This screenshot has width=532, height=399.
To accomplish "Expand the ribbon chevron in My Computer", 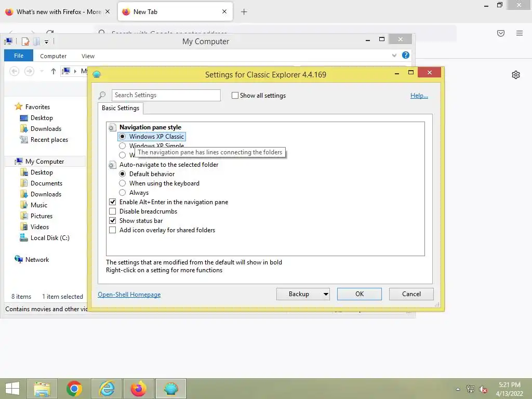I will tap(394, 55).
